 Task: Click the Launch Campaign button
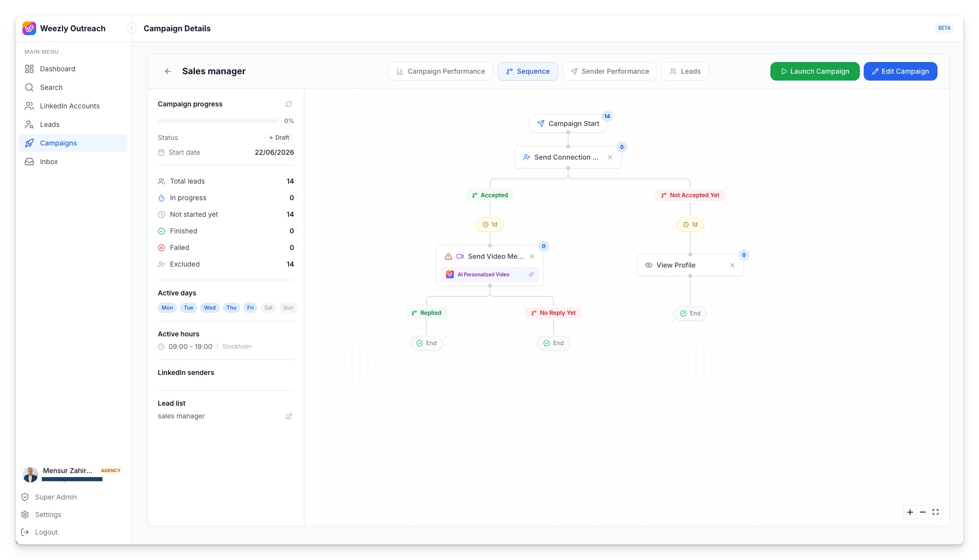815,71
